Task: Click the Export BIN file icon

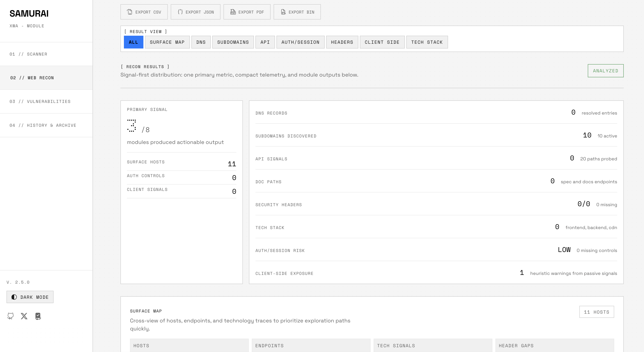Action: (x=283, y=12)
